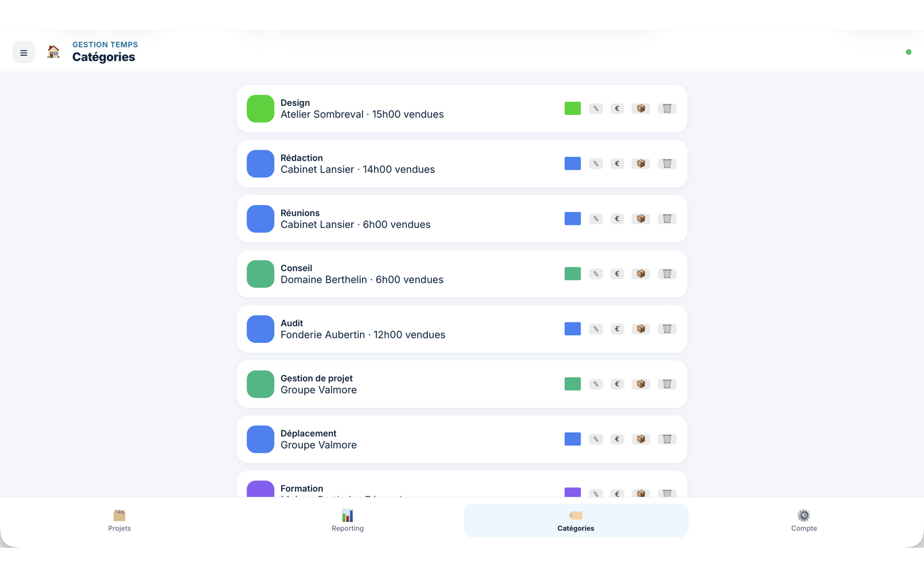This screenshot has height=578, width=924.
Task: Change the color swatch for Réunions
Action: pyautogui.click(x=573, y=219)
